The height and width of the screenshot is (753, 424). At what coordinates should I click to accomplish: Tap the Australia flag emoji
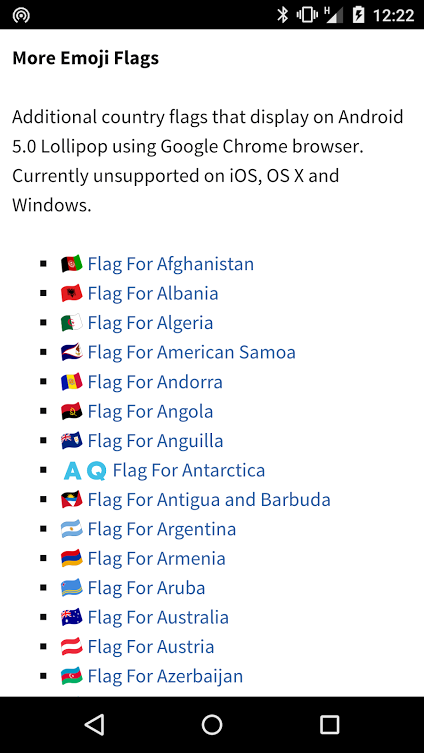pyautogui.click(x=72, y=617)
